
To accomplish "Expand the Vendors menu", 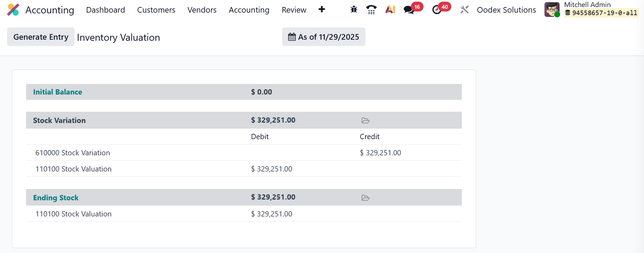I will coord(202,10).
